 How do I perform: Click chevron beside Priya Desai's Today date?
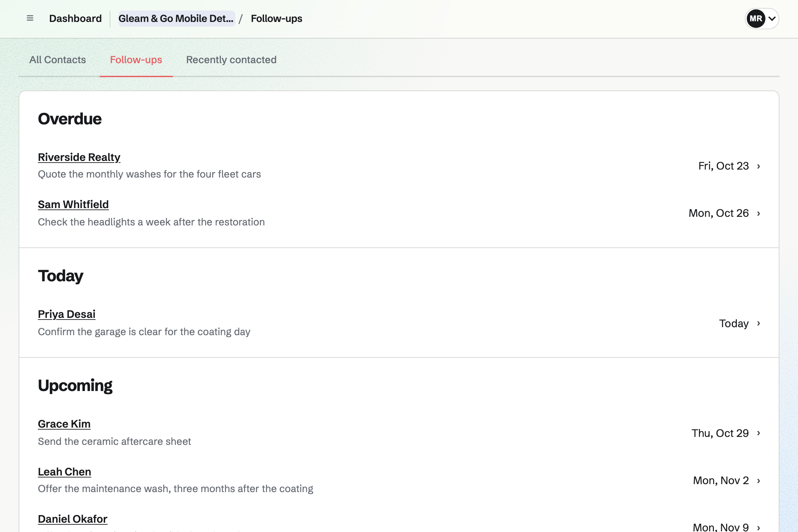pyautogui.click(x=759, y=323)
